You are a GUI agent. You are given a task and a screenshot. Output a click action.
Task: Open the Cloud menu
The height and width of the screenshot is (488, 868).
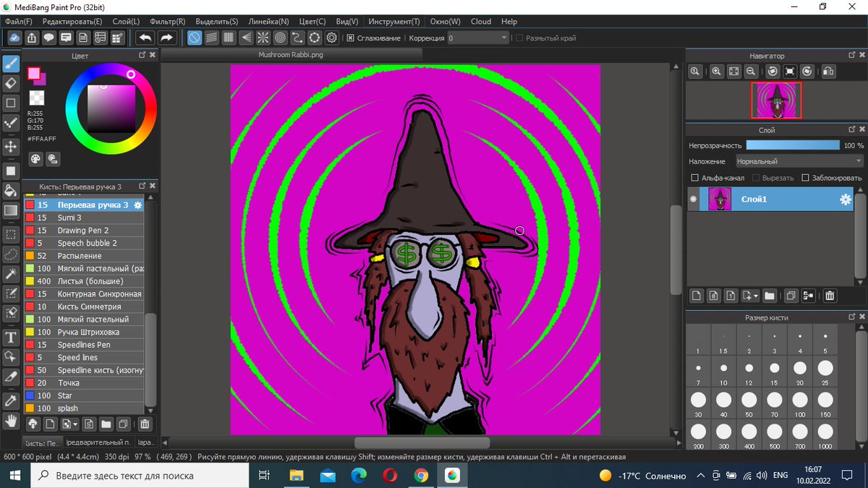[x=481, y=22]
